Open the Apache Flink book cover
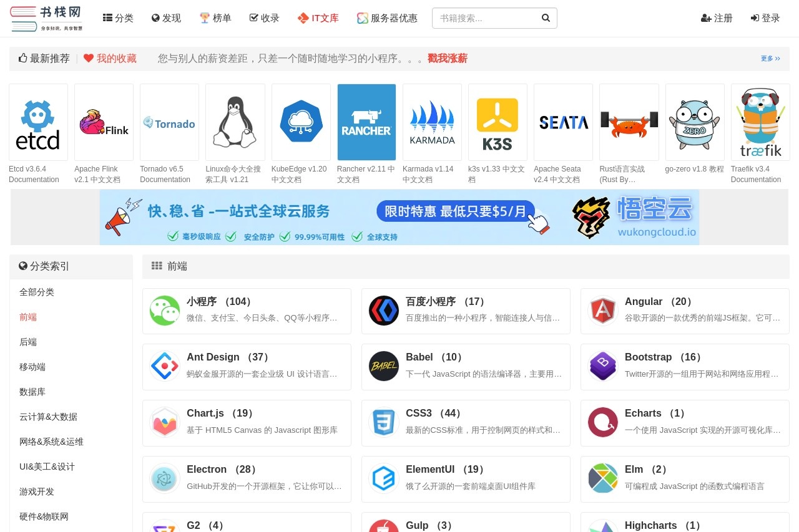 pos(104,122)
